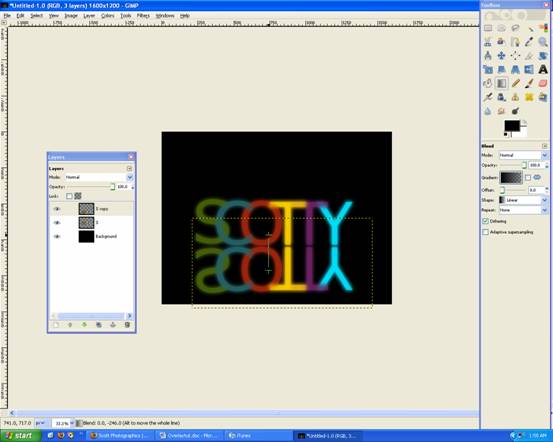Click Duplicate Layer icon in Layers panel
Screen dimensions: 553x442
[99, 325]
